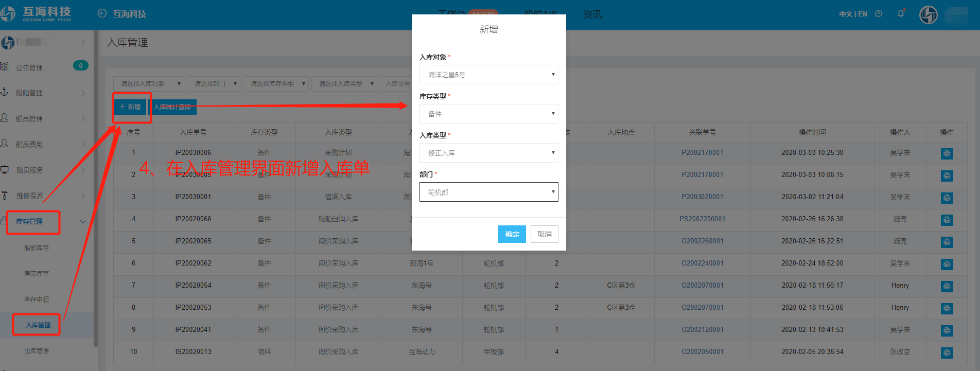Open the 入库类型 dropdown showing 修正入库
The image size is (980, 371).
(x=489, y=153)
